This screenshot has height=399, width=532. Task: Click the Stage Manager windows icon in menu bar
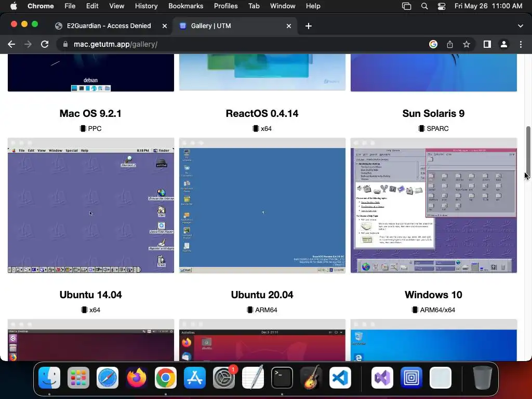click(406, 6)
